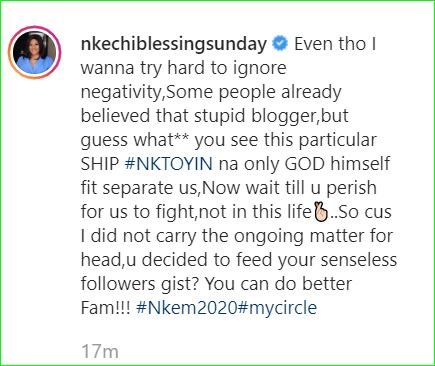
Task: Click the word 'negativity,Some'
Action: pos(147,92)
